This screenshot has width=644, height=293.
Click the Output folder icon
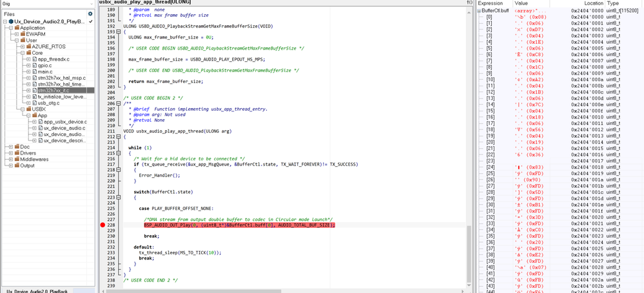[17, 165]
